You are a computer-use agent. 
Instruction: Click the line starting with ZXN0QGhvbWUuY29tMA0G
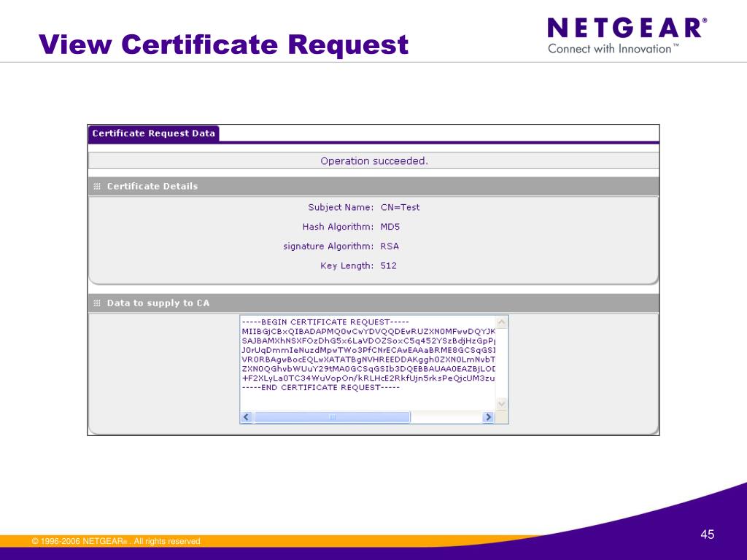click(368, 369)
